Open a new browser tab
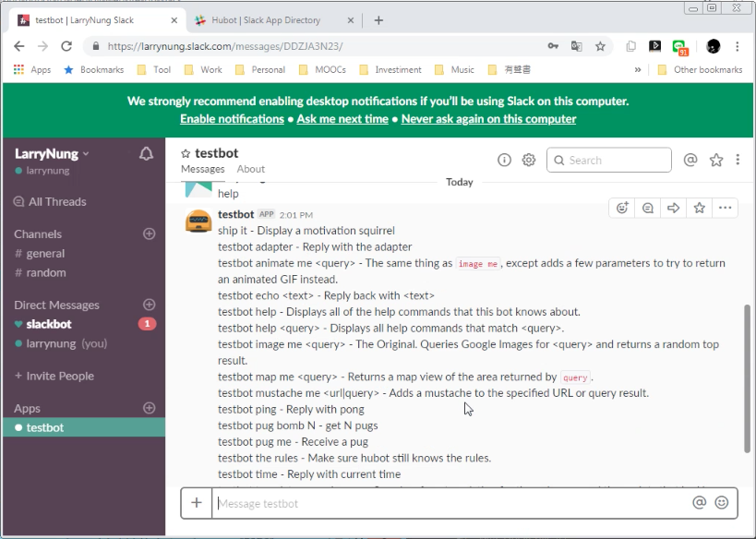Image resolution: width=756 pixels, height=539 pixels. 378,20
